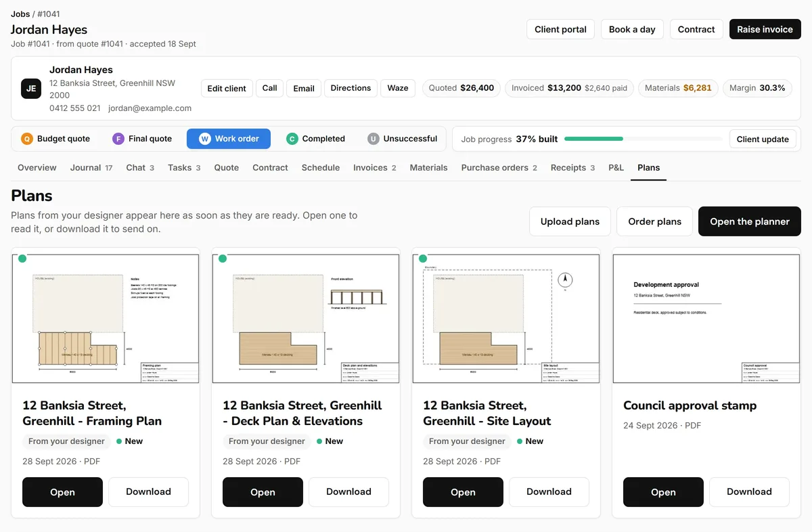Click Edit client
Viewport: 812px width, 532px height.
click(227, 88)
